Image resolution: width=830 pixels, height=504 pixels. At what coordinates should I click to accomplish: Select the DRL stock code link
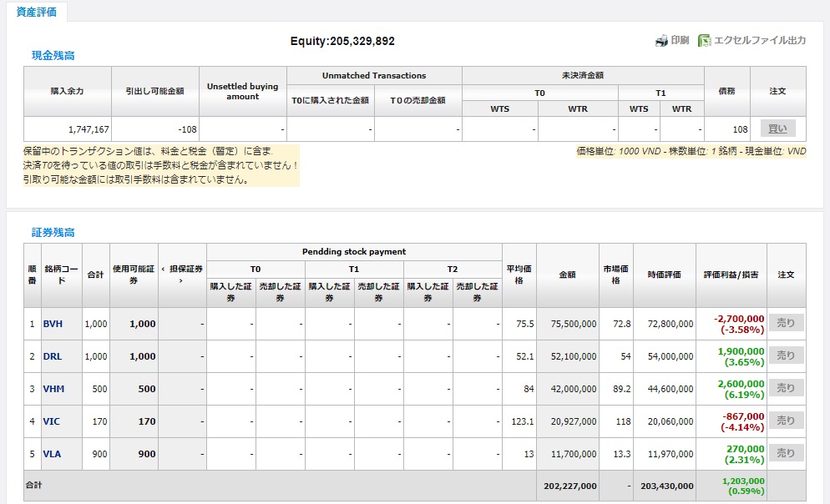(53, 356)
